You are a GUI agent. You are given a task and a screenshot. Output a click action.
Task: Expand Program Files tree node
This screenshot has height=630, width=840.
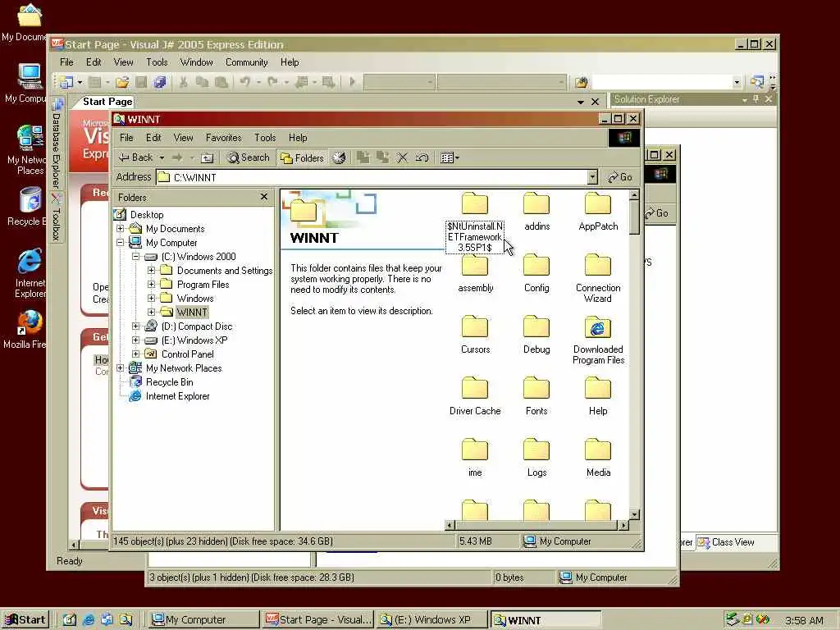click(x=152, y=285)
